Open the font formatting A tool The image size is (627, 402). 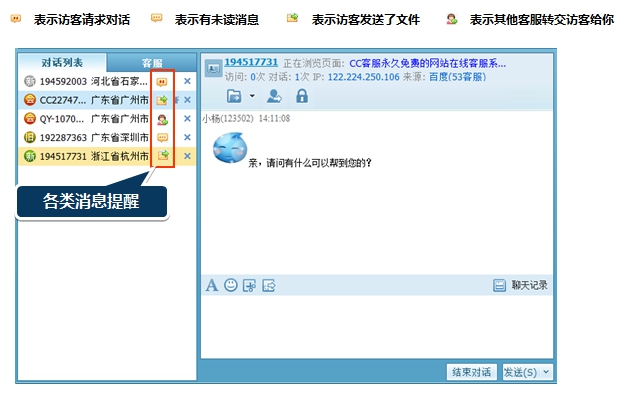[x=212, y=286]
